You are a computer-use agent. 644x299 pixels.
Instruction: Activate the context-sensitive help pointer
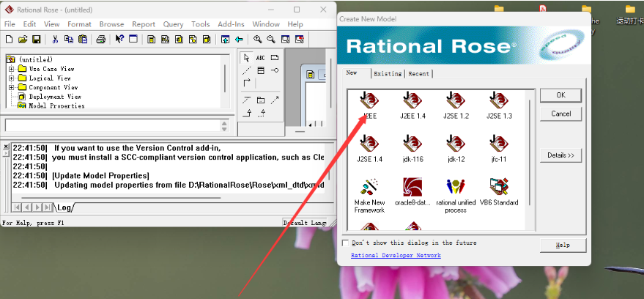coord(119,39)
